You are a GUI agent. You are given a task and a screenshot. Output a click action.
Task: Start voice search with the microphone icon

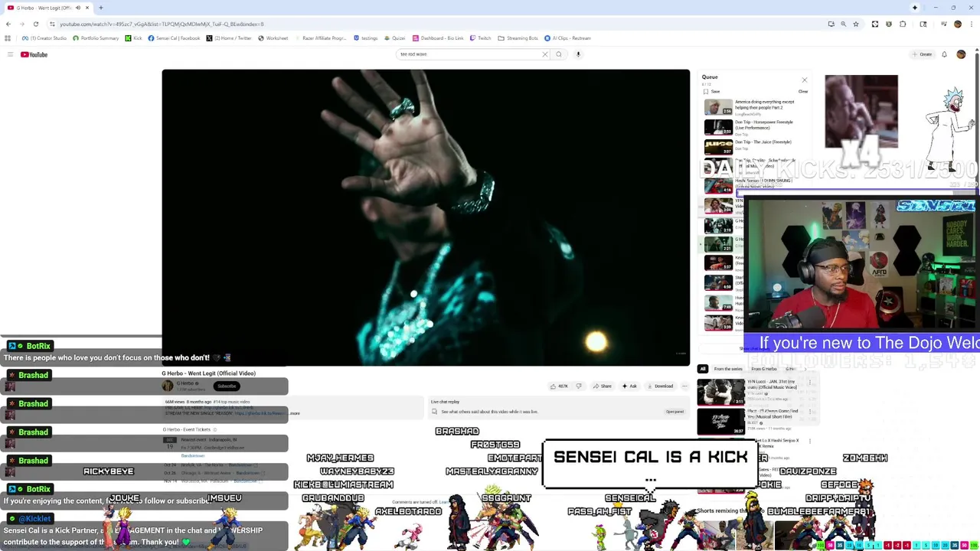pyautogui.click(x=578, y=54)
